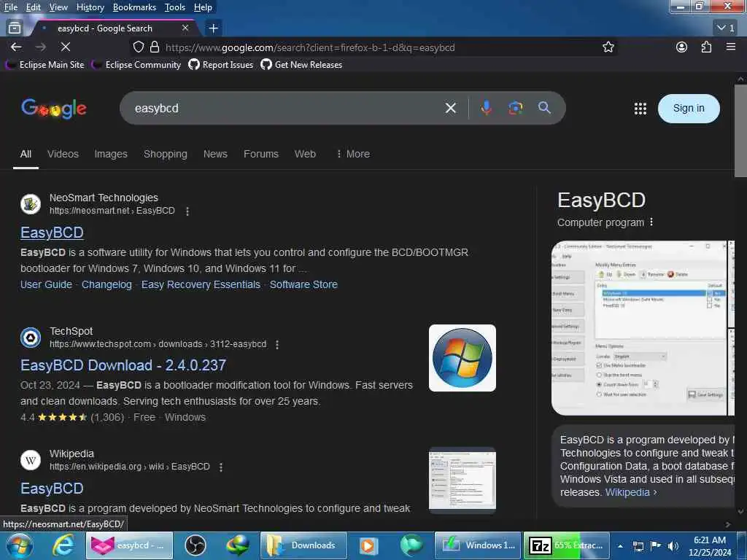Open a new tab with plus button
The image size is (747, 560).
[214, 28]
